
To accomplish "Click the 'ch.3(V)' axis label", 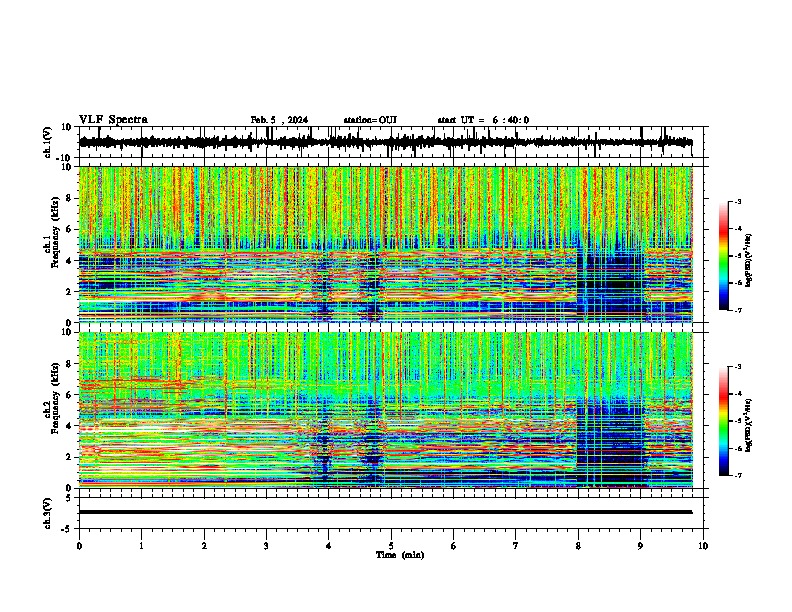I will click(48, 513).
